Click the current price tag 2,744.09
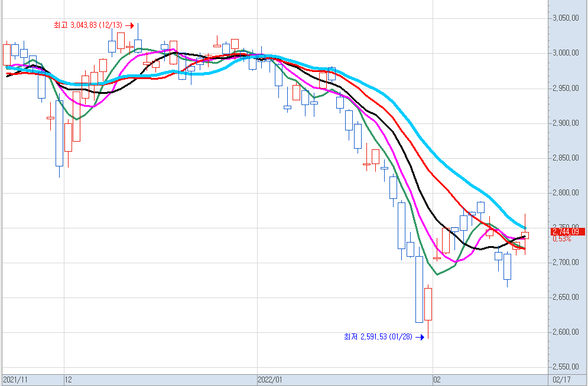The width and height of the screenshot is (588, 386). click(568, 232)
